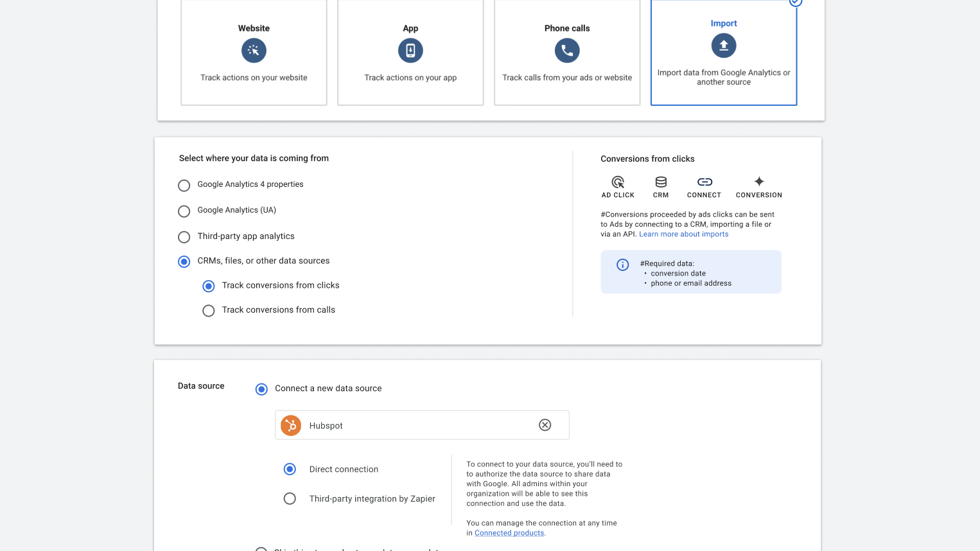The image size is (980, 551).
Task: Select the Phone calls conversion card
Action: (567, 53)
